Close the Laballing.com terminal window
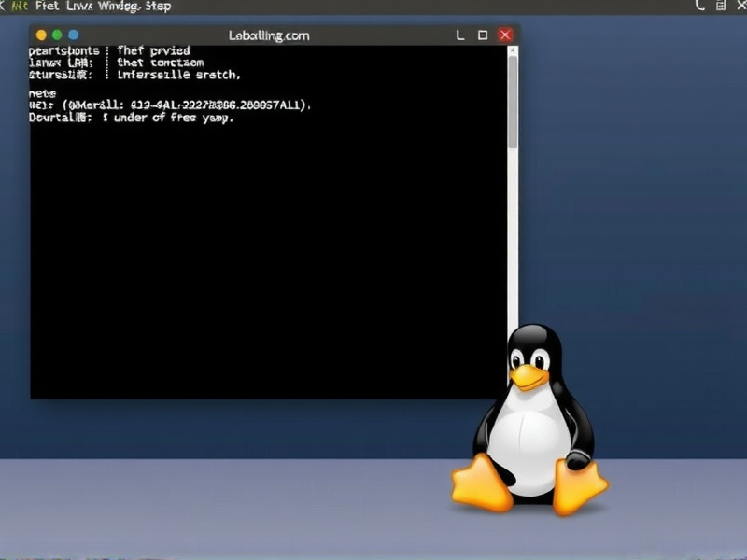The width and height of the screenshot is (747, 560). pos(505,35)
